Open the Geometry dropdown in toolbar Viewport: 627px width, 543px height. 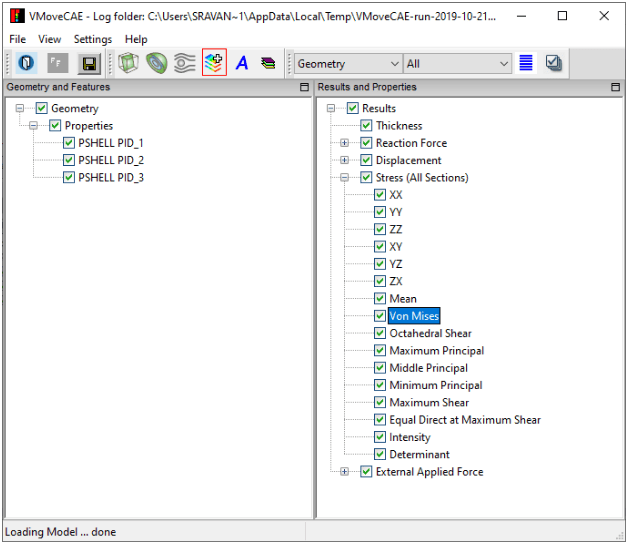349,64
